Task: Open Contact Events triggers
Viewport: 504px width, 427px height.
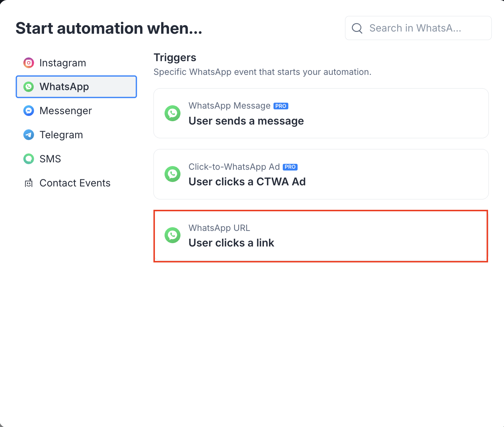Action: 76,183
